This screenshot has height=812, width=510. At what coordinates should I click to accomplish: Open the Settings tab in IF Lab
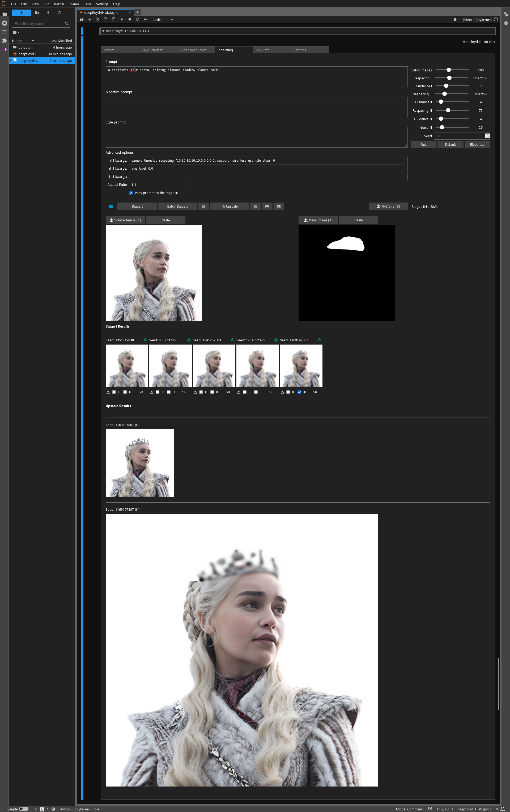click(x=310, y=50)
